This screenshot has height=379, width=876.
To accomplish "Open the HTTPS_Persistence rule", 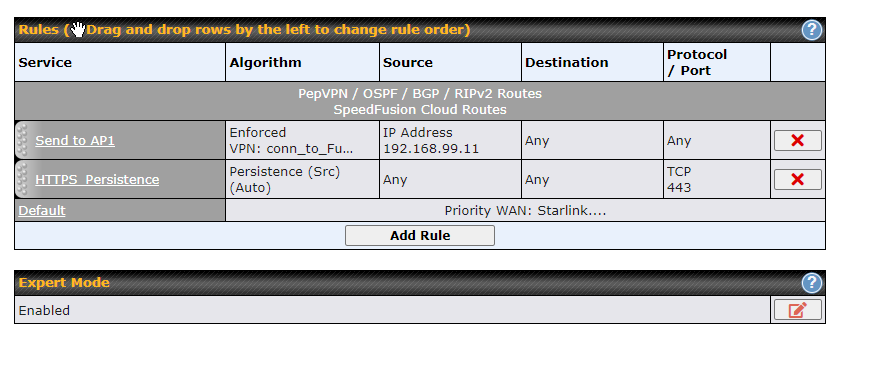I will [x=97, y=179].
